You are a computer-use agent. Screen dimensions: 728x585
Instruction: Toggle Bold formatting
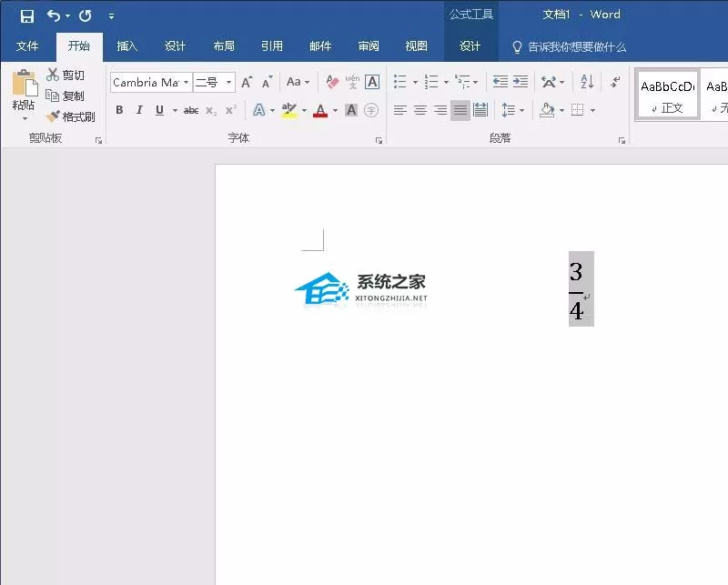[x=119, y=110]
